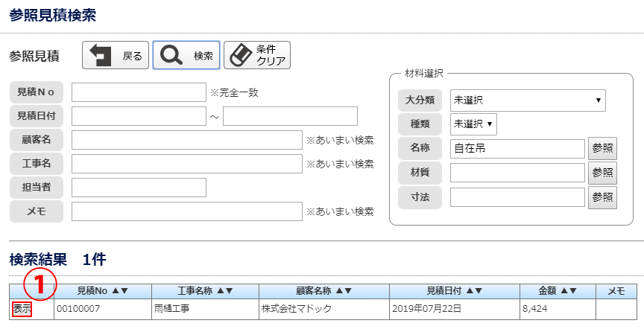Focus the 見積No input field
Viewport: 644px width, 332px height.
pos(139,92)
